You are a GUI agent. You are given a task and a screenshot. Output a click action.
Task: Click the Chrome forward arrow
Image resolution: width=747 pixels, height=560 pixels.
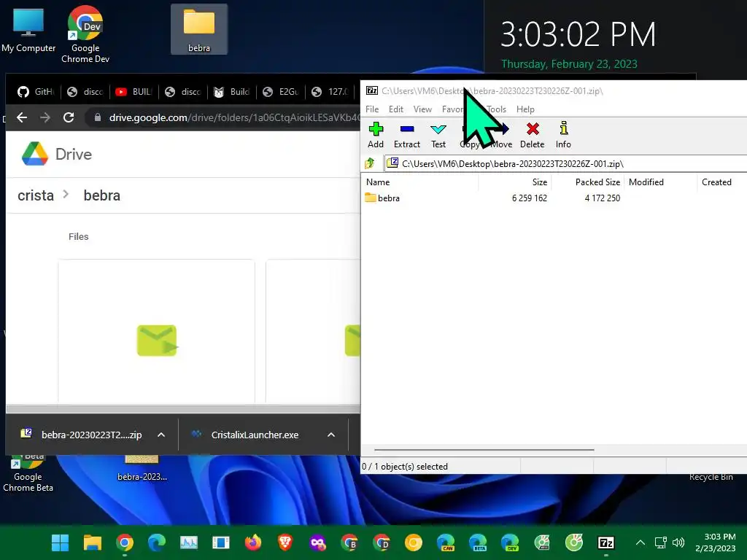(45, 117)
